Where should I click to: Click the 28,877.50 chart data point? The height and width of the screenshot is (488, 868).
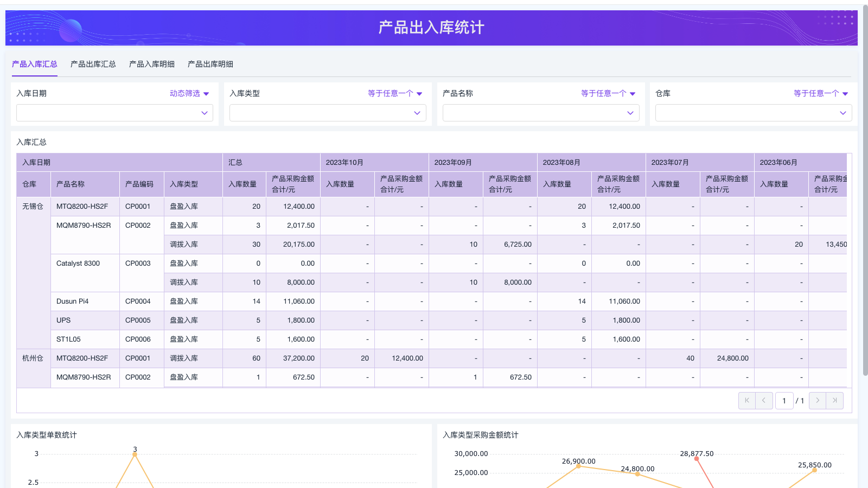pos(697,459)
